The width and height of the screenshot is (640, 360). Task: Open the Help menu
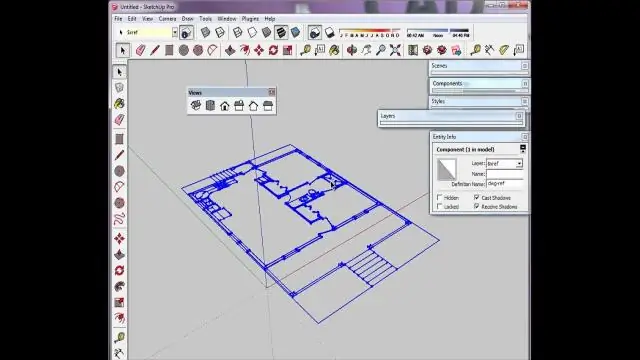[x=270, y=19]
